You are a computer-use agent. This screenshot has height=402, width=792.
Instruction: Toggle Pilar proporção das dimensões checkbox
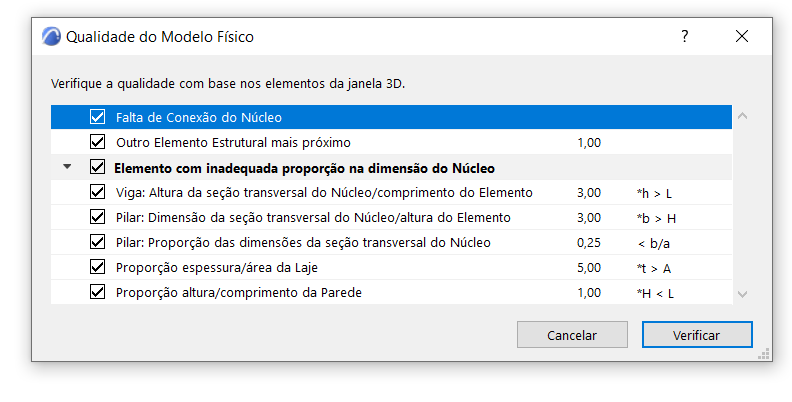[97, 242]
